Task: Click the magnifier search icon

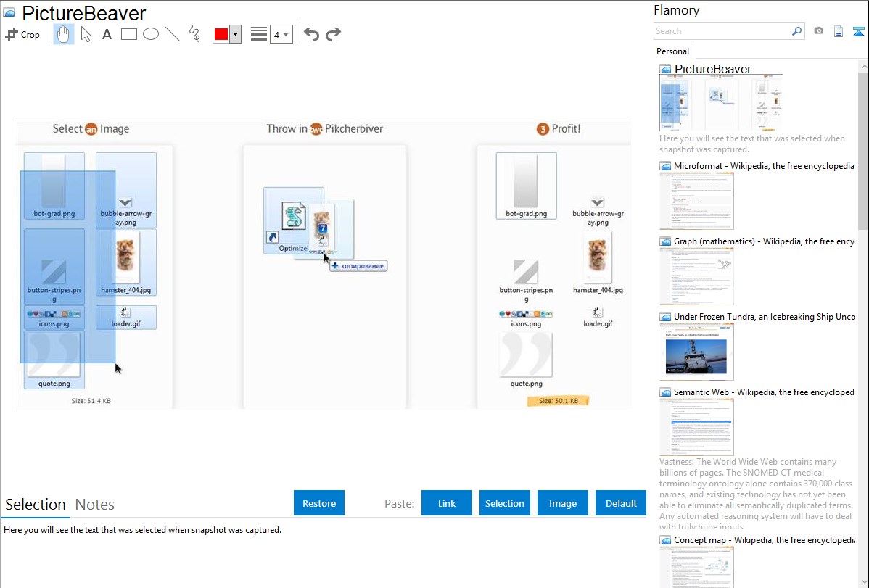Action: [x=796, y=31]
